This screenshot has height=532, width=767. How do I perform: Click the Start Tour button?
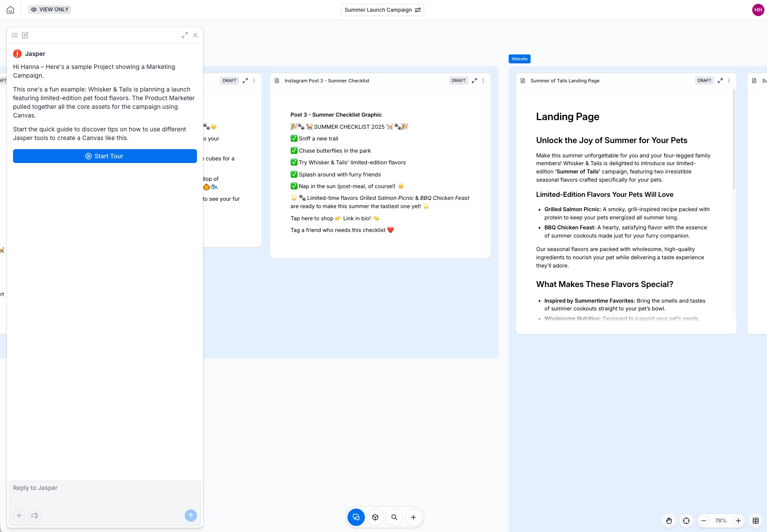(x=105, y=156)
